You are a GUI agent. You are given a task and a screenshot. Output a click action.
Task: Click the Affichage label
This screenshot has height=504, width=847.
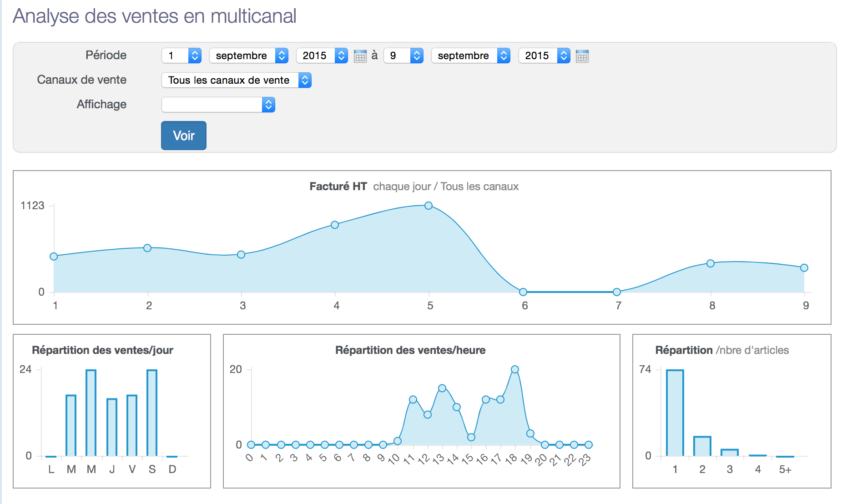(x=101, y=104)
